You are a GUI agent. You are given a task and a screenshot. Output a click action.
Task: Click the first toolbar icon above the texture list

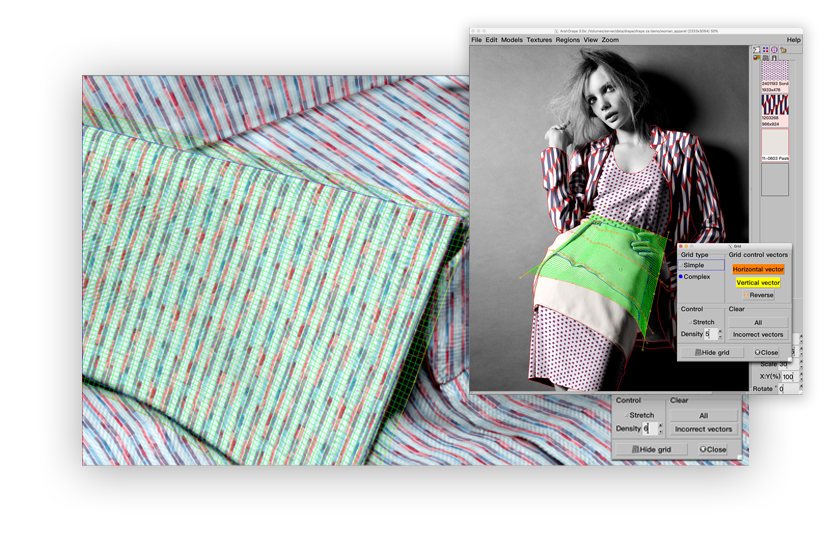click(x=756, y=50)
